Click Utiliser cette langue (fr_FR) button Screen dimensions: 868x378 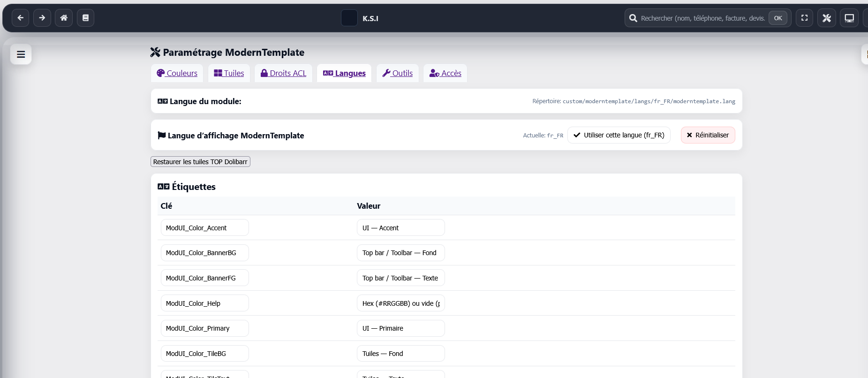(619, 135)
